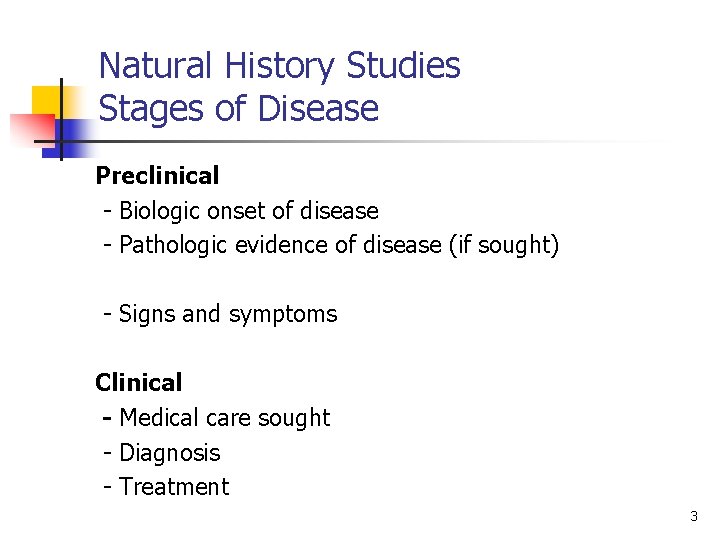Click the slide number 3

(693, 517)
